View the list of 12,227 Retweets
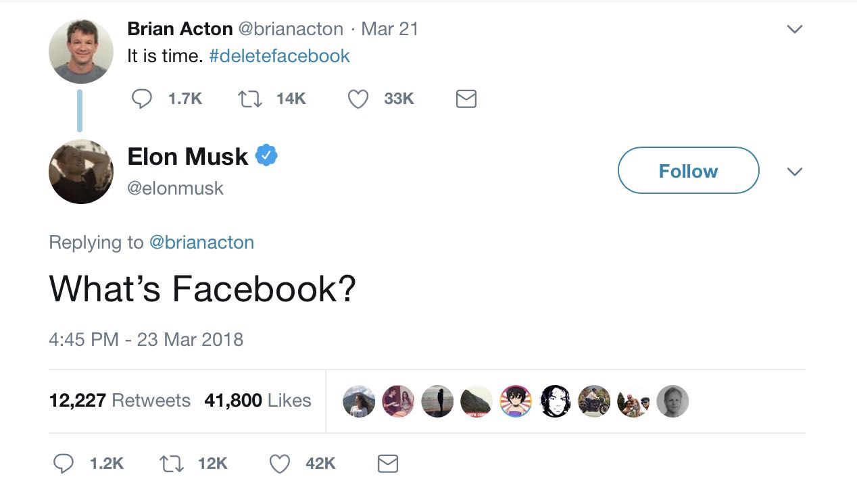The width and height of the screenshot is (857, 504). coord(120,401)
